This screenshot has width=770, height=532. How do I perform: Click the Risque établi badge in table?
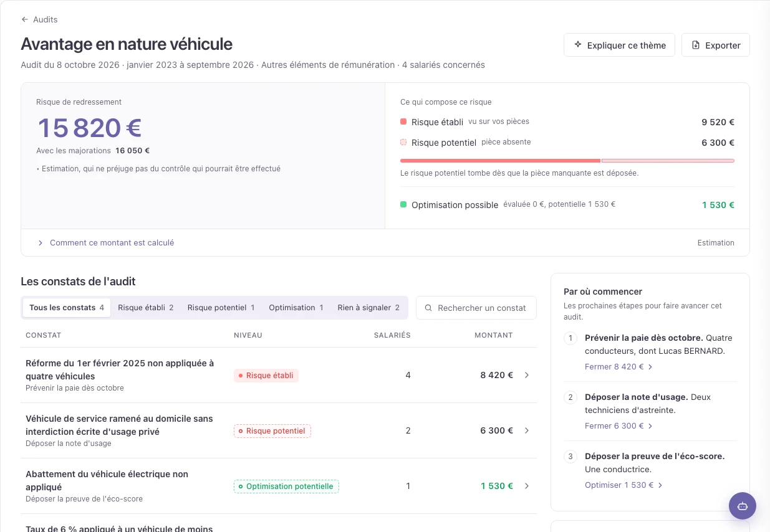coord(266,376)
